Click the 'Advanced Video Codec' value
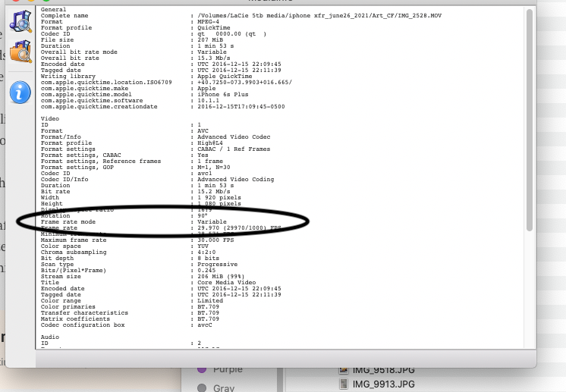The width and height of the screenshot is (566, 392). (x=234, y=136)
